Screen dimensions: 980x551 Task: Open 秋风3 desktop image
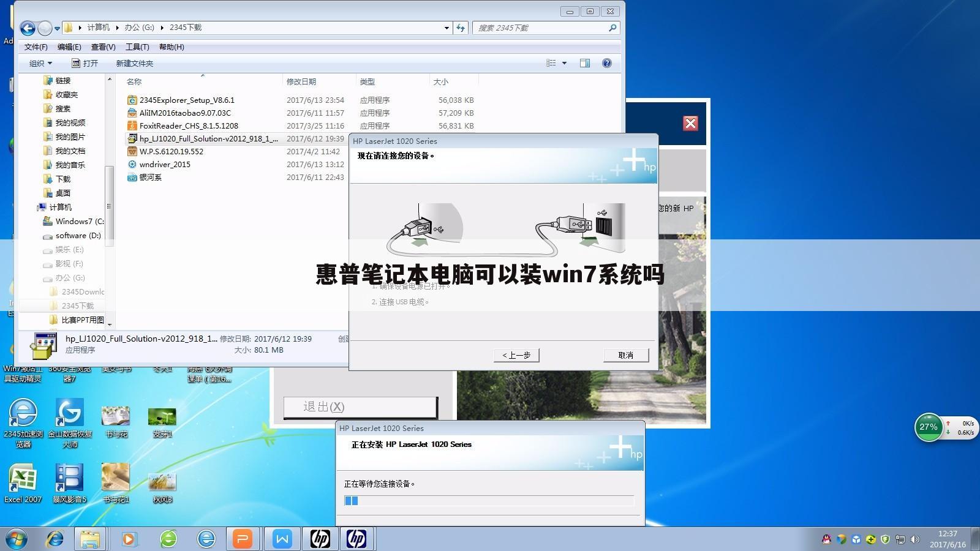coord(162,487)
